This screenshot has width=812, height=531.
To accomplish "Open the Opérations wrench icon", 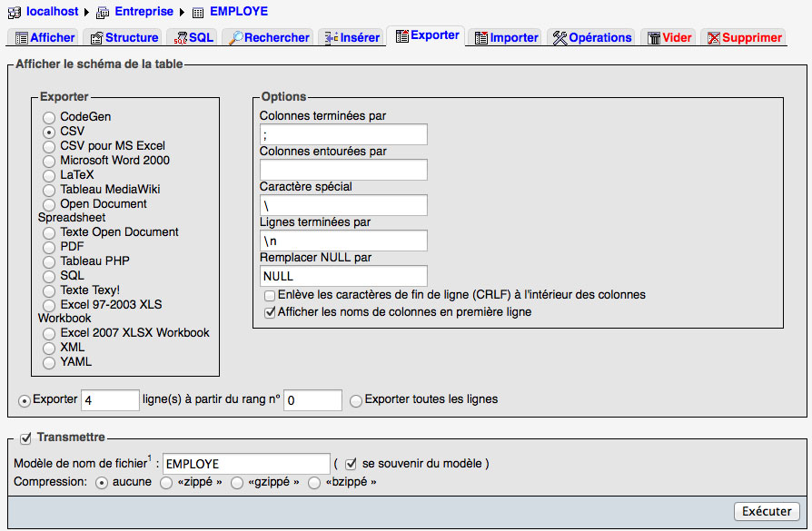I will (558, 37).
